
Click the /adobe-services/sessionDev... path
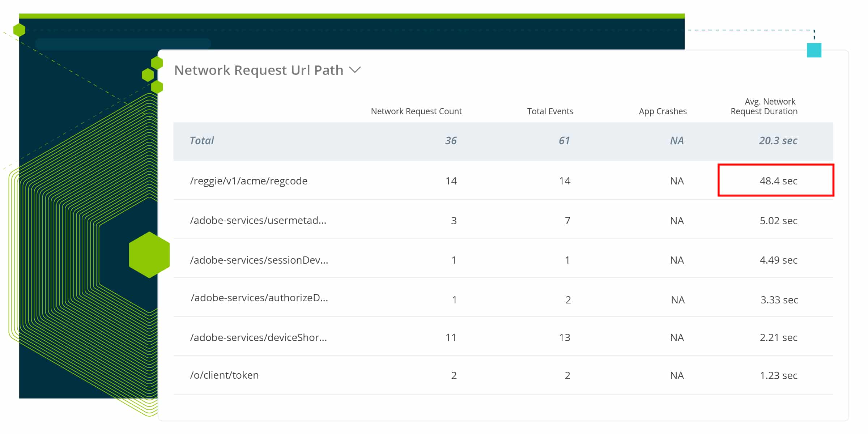pyautogui.click(x=259, y=260)
